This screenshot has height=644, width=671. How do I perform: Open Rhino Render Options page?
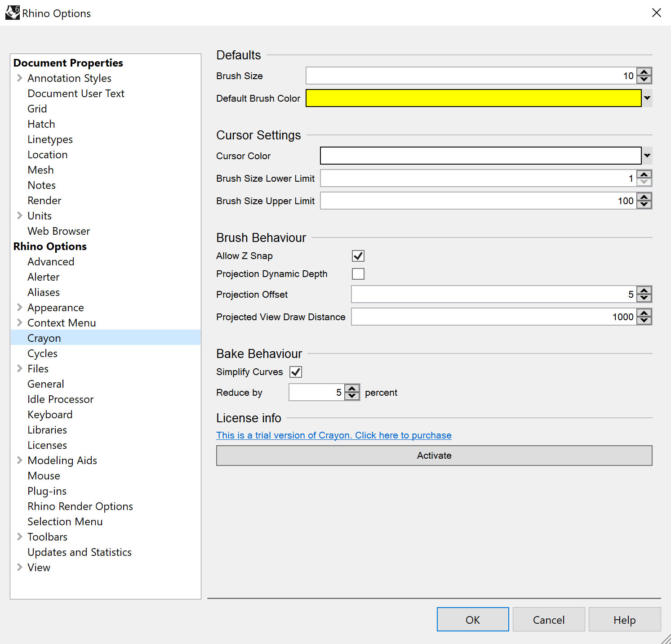(80, 506)
